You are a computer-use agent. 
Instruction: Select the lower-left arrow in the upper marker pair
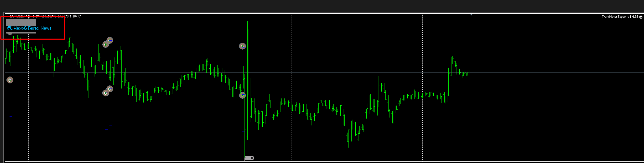point(106,44)
